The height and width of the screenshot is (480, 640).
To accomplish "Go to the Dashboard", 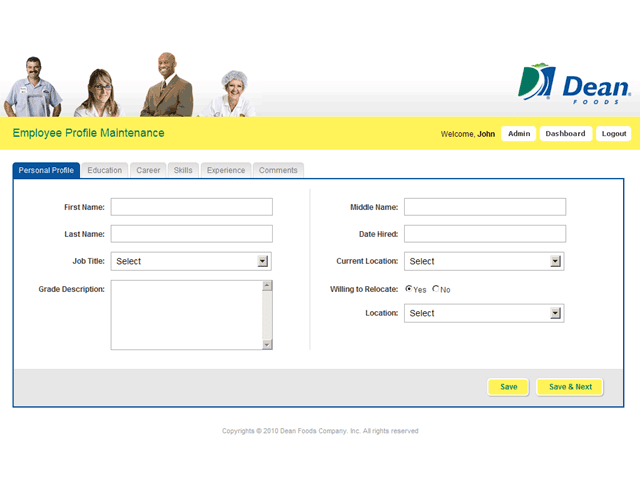I will pos(565,134).
